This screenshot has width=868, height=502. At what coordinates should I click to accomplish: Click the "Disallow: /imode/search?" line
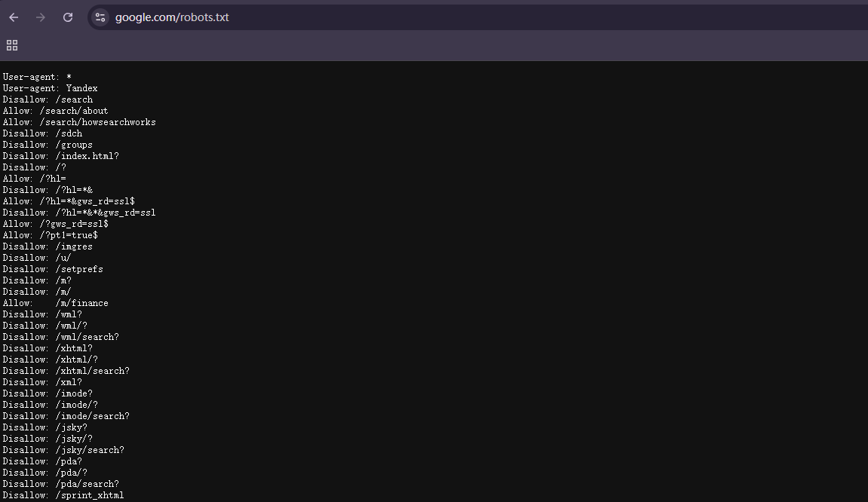pyautogui.click(x=66, y=416)
